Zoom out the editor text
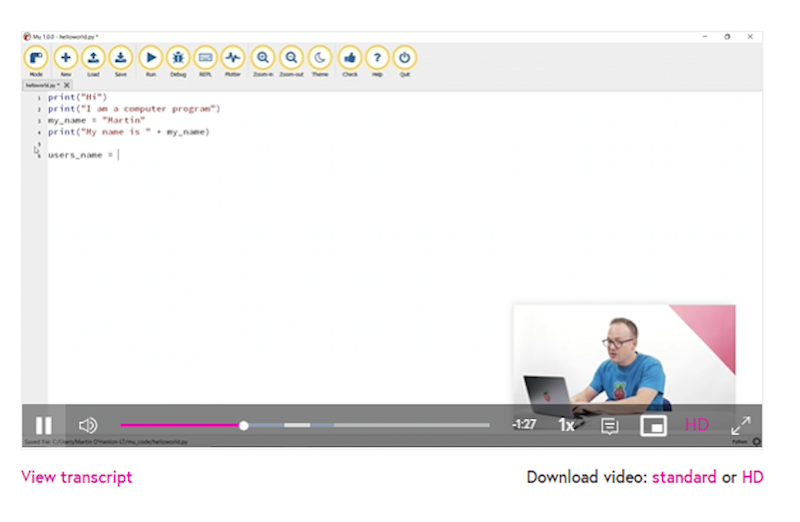800x522 pixels. coord(291,60)
